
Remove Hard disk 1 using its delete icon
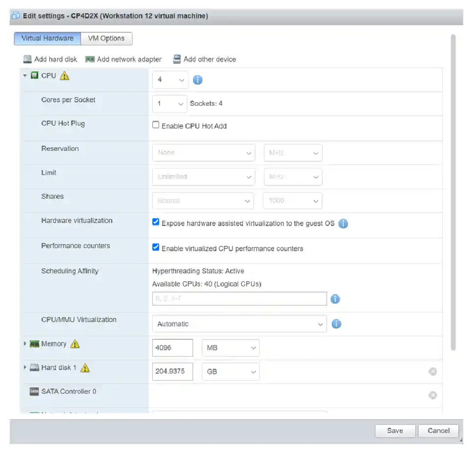click(432, 371)
